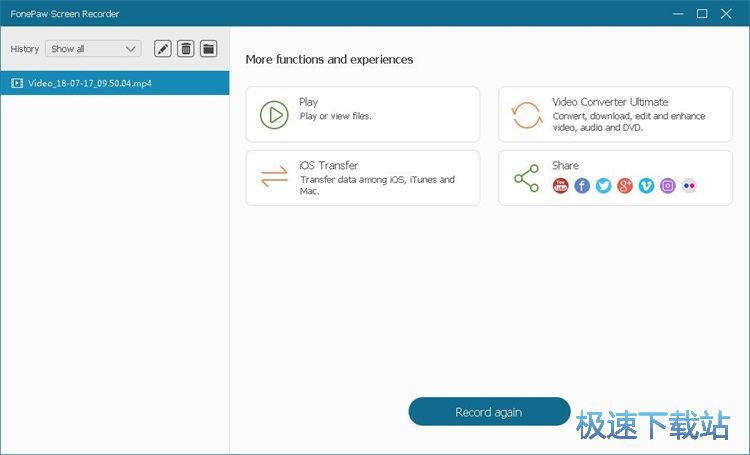Minimize the FonePaw Screen Recorder window
Image resolution: width=750 pixels, height=455 pixels.
[x=678, y=14]
